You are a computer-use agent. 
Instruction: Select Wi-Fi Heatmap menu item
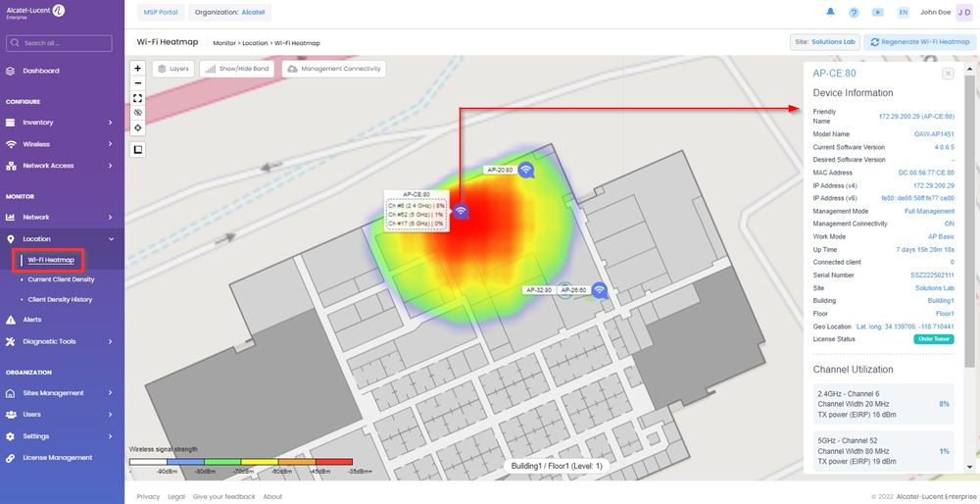pos(51,260)
